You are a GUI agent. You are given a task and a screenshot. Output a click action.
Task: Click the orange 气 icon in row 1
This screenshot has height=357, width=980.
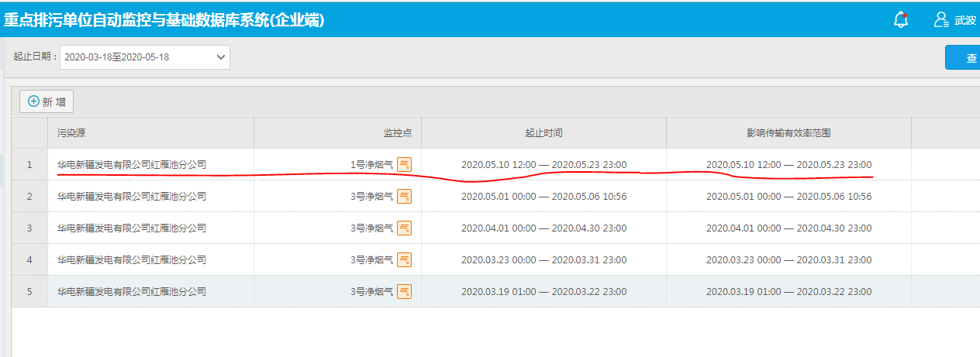point(404,164)
